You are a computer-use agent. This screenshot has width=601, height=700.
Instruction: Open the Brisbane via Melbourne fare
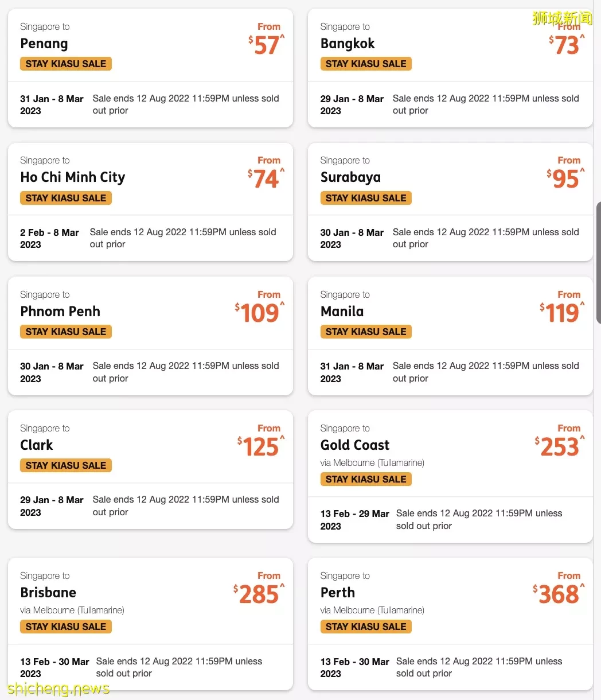click(150, 624)
